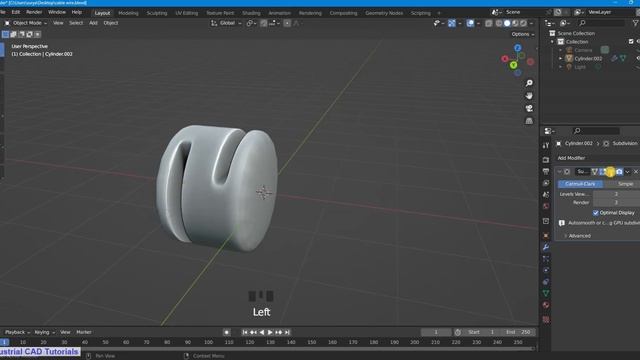Open the viewport Options dropdown
The height and width of the screenshot is (360, 640).
click(x=522, y=34)
